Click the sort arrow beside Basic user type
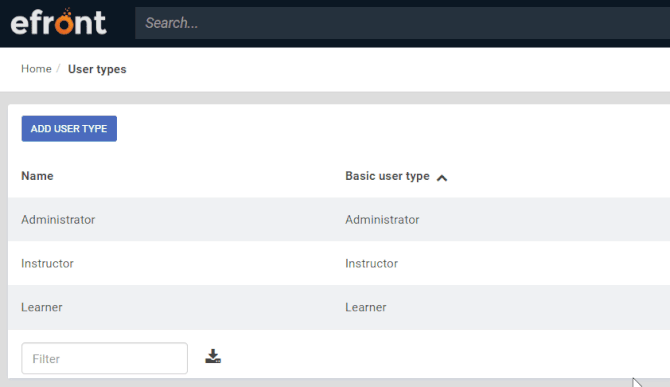The width and height of the screenshot is (670, 387). click(442, 178)
